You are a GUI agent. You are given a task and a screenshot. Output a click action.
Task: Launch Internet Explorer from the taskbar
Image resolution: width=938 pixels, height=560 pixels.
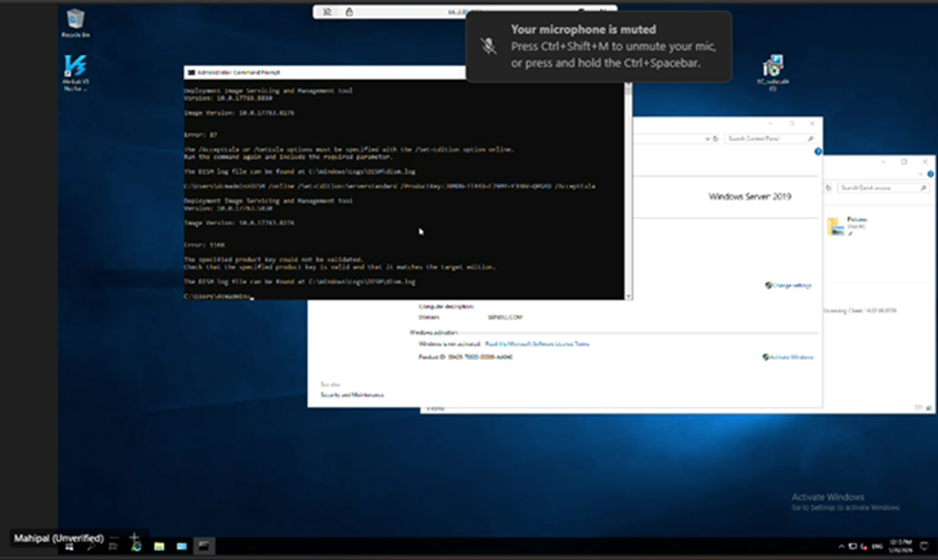coord(136,545)
